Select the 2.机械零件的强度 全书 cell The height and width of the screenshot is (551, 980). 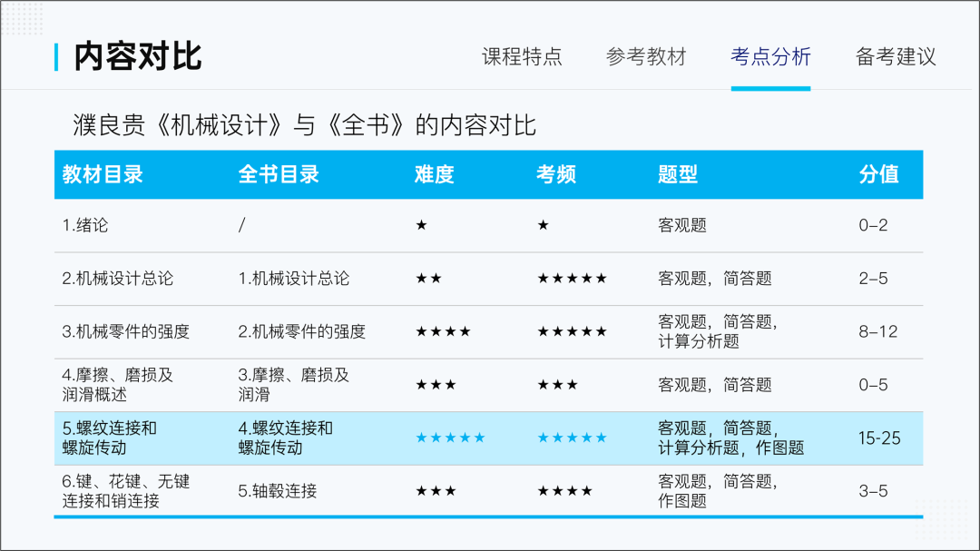[x=302, y=331]
